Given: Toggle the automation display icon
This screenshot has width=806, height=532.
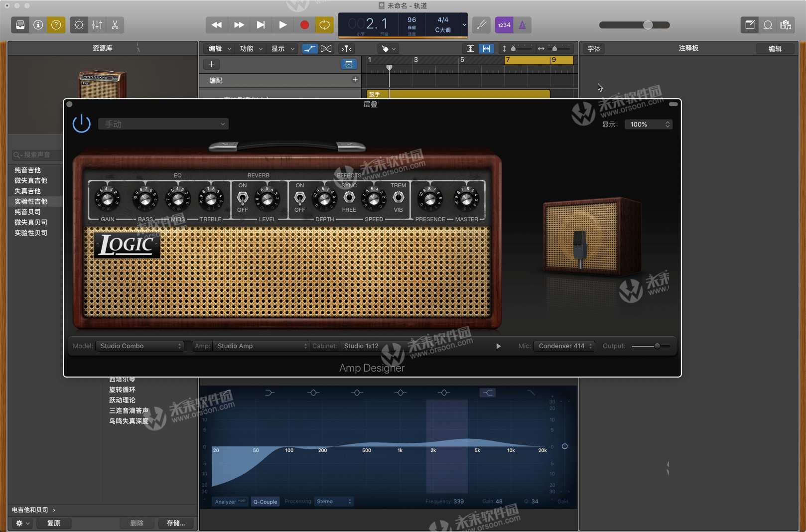Looking at the screenshot, I should pyautogui.click(x=310, y=49).
